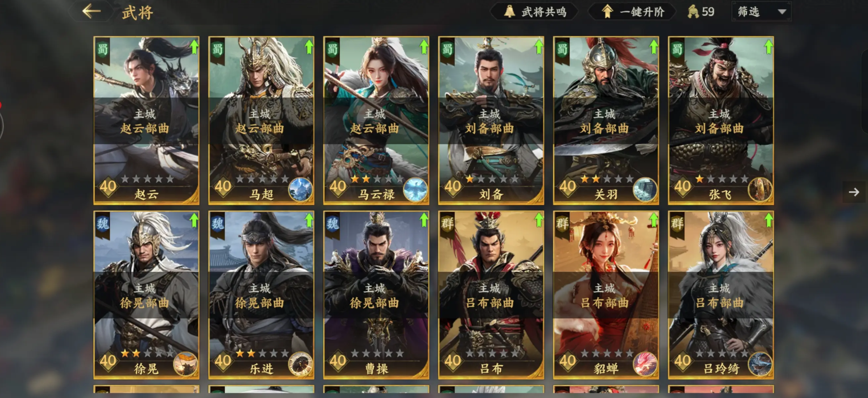Click 张飞's round drum icon
This screenshot has height=398, width=868.
[759, 190]
